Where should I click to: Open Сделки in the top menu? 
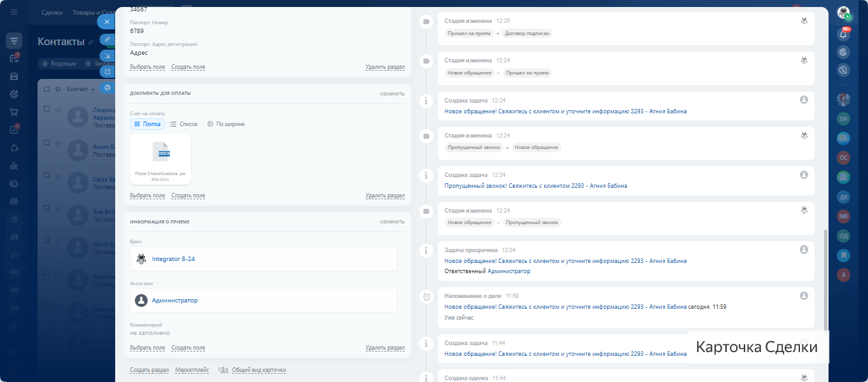(x=52, y=13)
